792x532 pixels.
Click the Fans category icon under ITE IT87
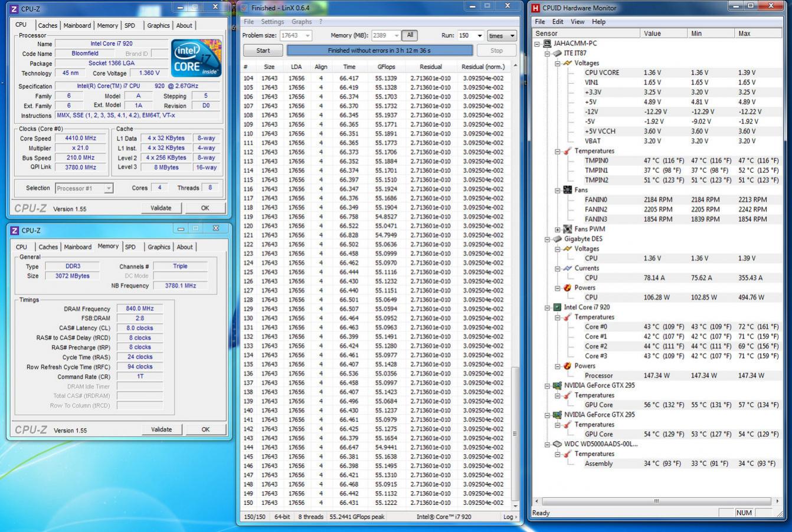[568, 190]
